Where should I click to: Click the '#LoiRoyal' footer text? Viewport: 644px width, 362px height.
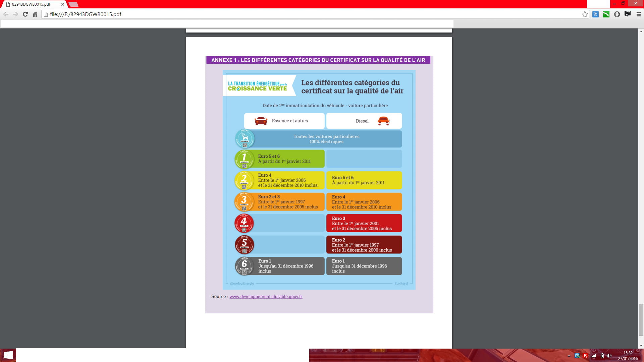401,284
